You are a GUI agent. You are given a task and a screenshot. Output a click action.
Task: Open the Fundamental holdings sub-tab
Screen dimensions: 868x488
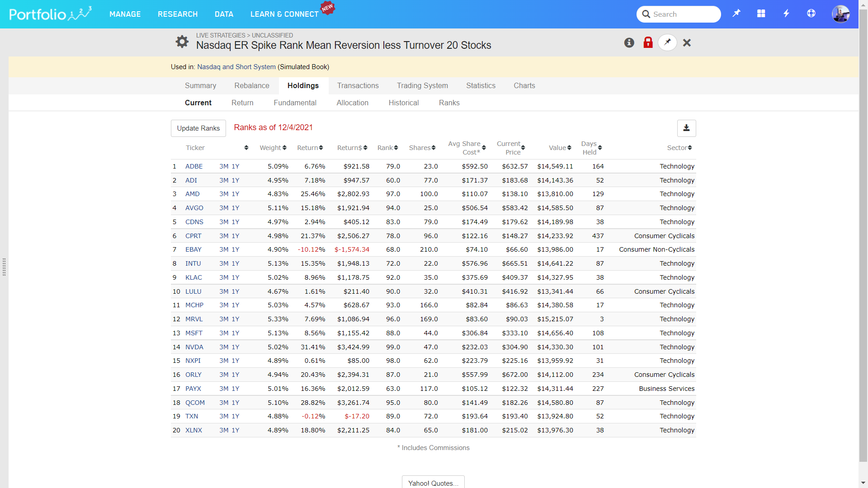tap(295, 103)
